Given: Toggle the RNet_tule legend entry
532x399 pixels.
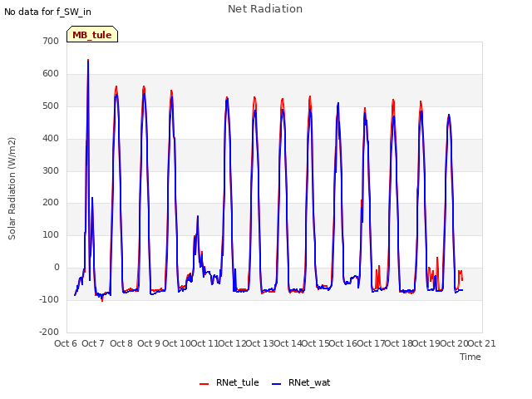Looking at the screenshot, I should 229,382.
